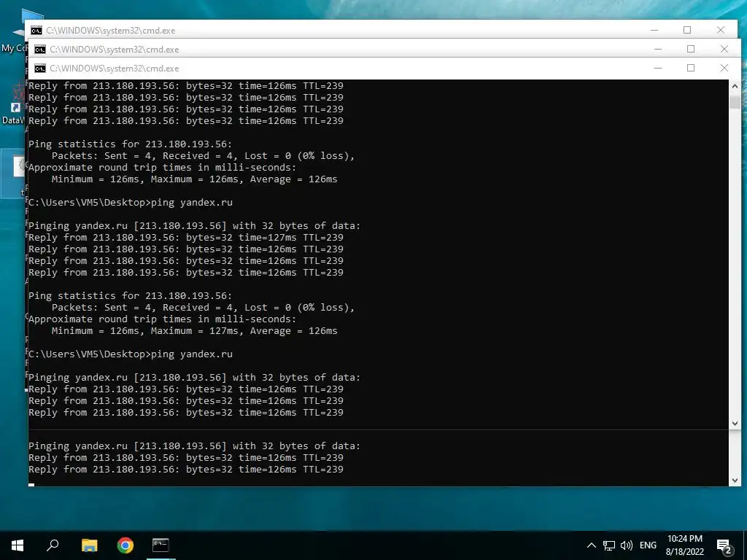Screen dimensions: 747x560
Task: Click the middle cmd.exe window title icon
Action: (x=40, y=50)
